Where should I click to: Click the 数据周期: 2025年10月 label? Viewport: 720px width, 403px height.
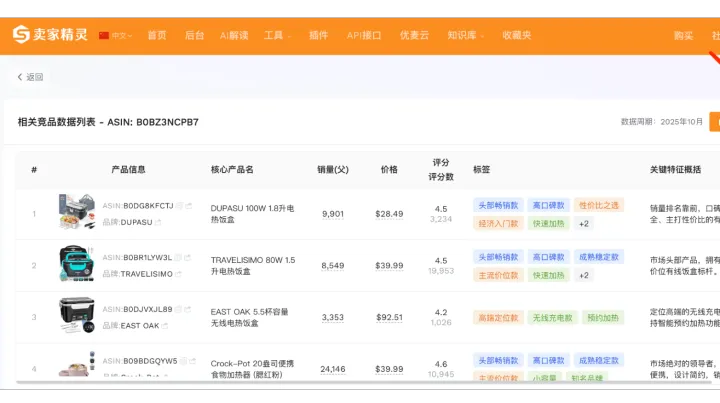662,122
